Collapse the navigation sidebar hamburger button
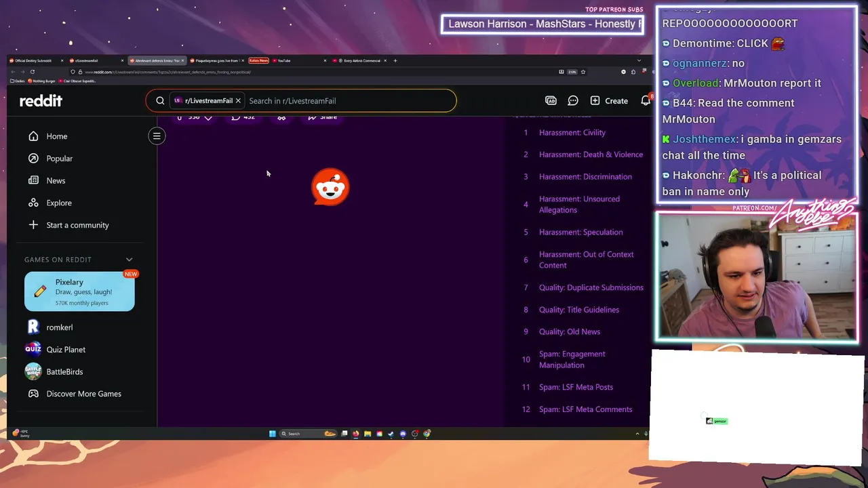 [x=157, y=136]
